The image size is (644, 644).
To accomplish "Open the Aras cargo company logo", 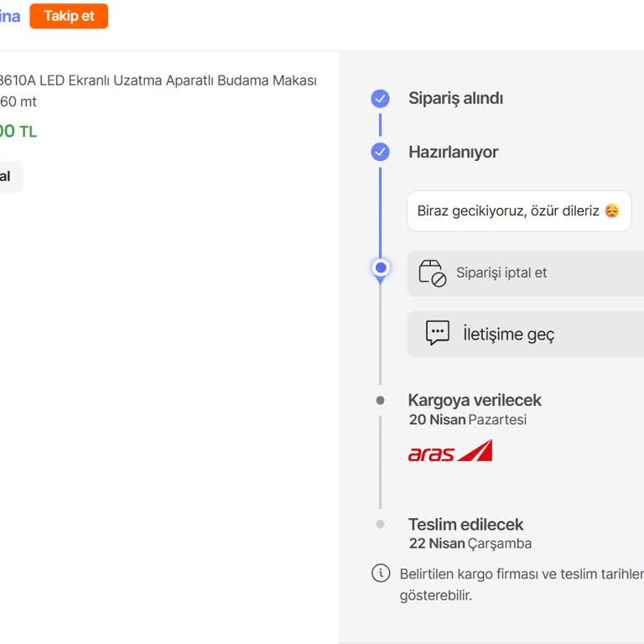I will tap(450, 452).
